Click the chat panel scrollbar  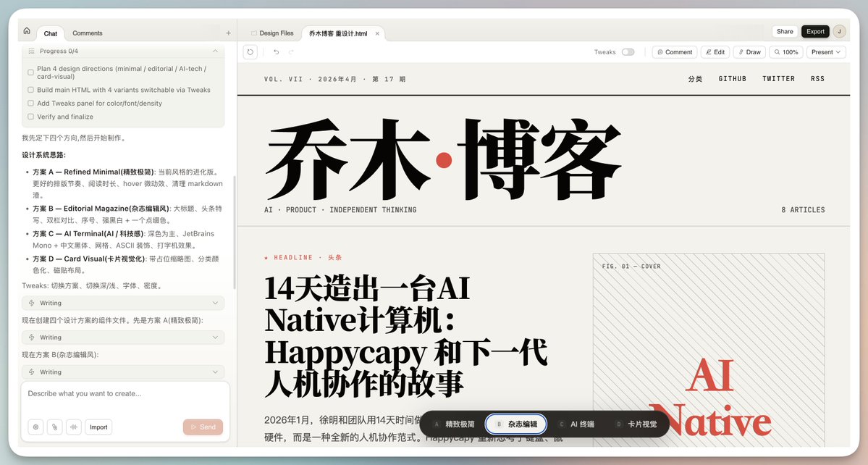coord(235,232)
